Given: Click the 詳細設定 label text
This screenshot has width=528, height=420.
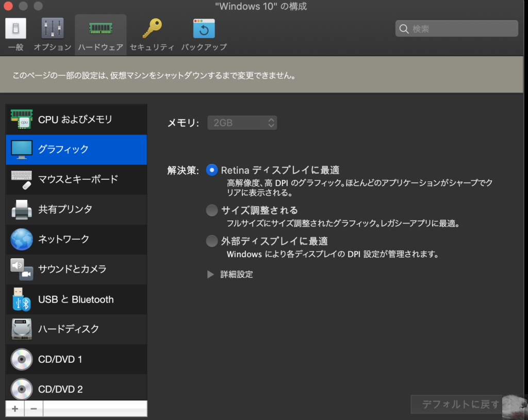Looking at the screenshot, I should (x=236, y=274).
